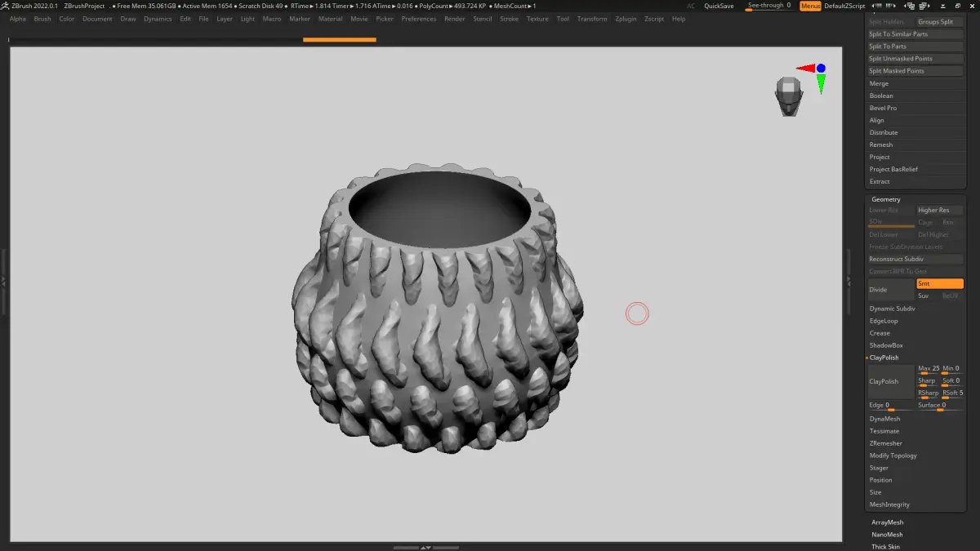Open the Alpha menu
The width and height of the screenshot is (980, 551).
point(18,19)
